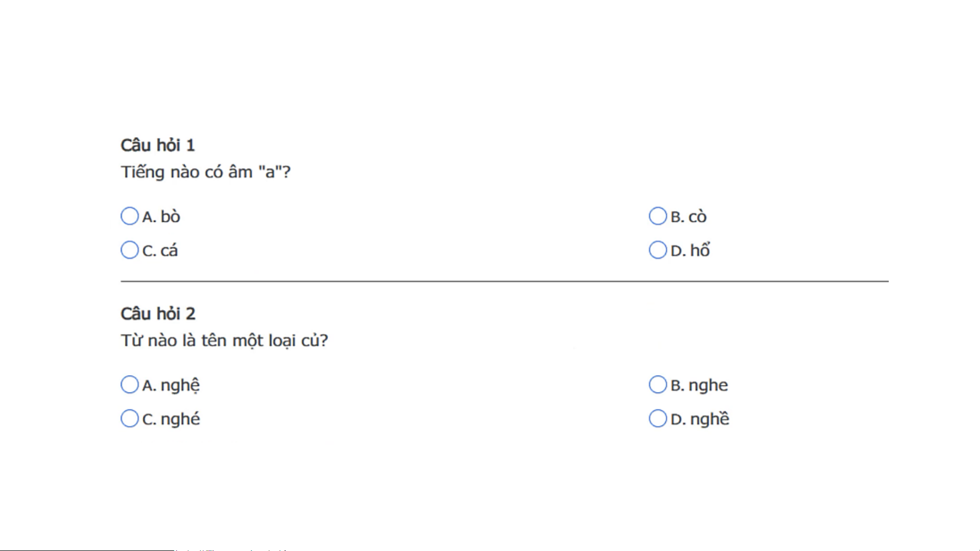Select radio button for option 'A. bò'

(x=130, y=216)
